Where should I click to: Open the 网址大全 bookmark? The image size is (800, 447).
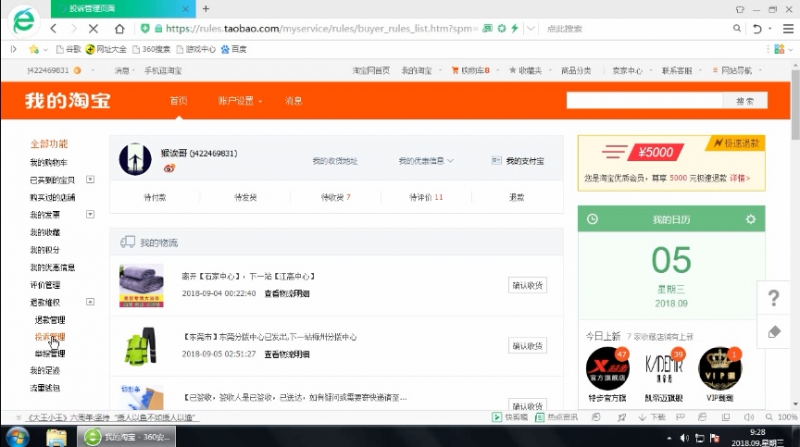[x=106, y=49]
